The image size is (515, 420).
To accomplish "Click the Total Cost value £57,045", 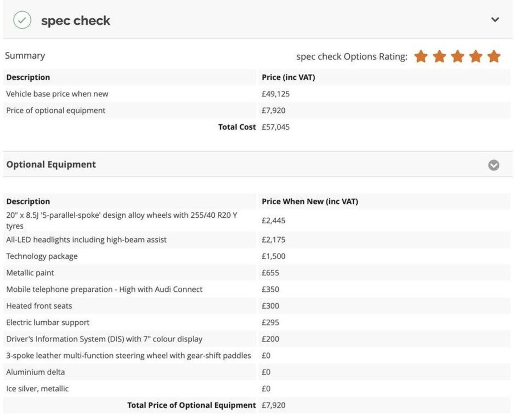I will click(275, 127).
